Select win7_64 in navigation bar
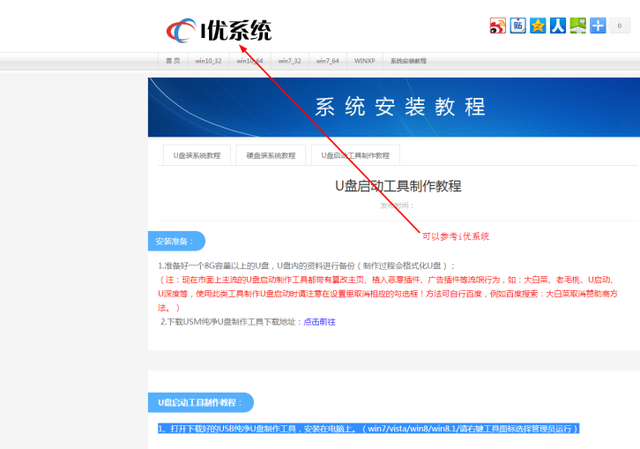The image size is (640, 449). (x=328, y=61)
